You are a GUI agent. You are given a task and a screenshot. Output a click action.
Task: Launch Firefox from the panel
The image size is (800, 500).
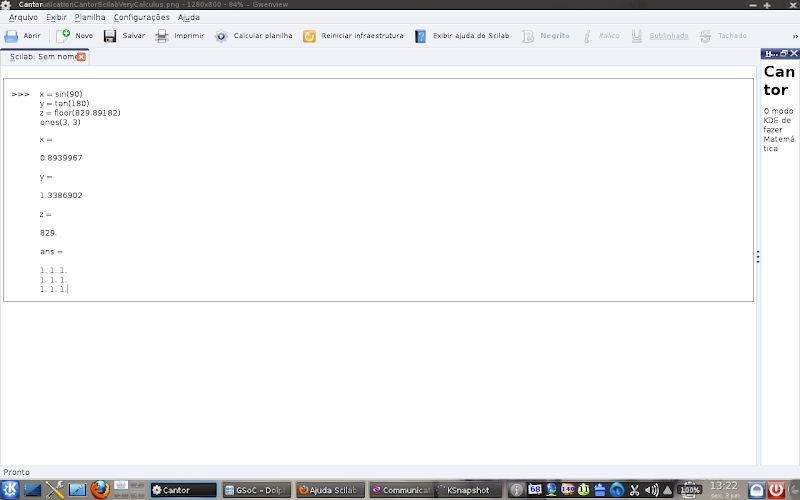(x=100, y=490)
